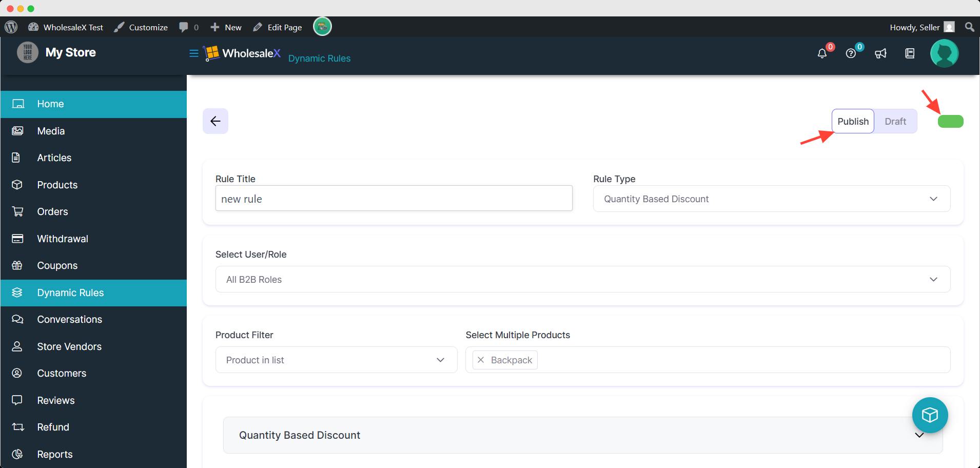Click the Articles document icon
This screenshot has height=468, width=980.
[x=16, y=158]
